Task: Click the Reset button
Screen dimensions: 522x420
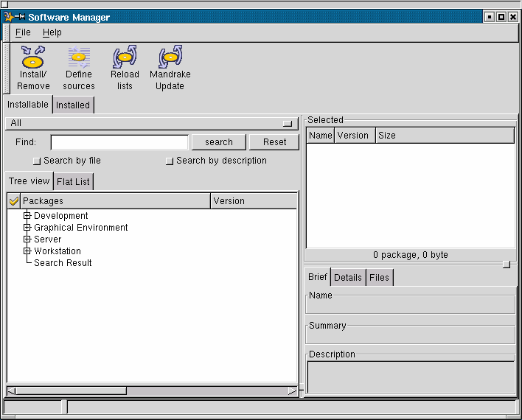Action: tap(274, 142)
